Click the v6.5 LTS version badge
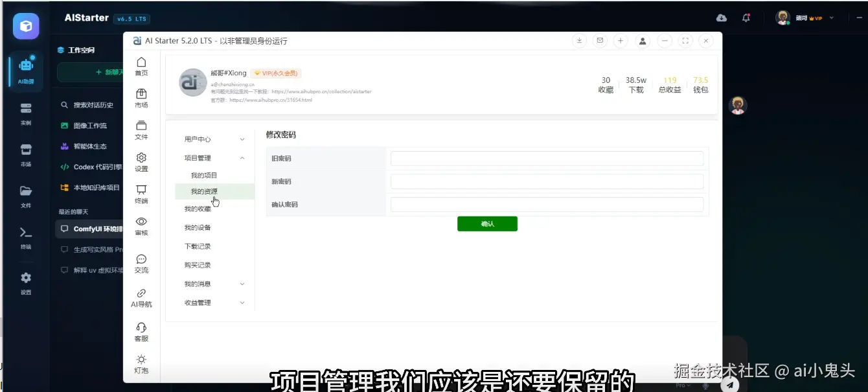 pyautogui.click(x=131, y=19)
